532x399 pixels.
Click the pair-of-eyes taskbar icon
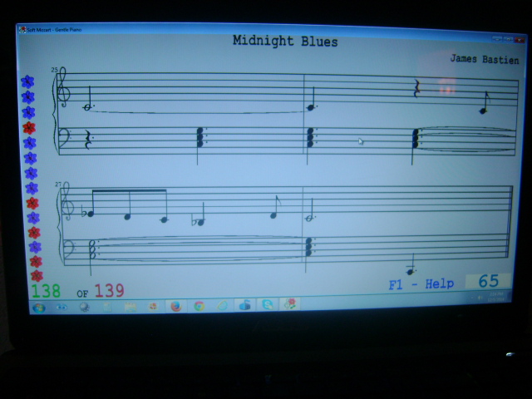point(62,308)
